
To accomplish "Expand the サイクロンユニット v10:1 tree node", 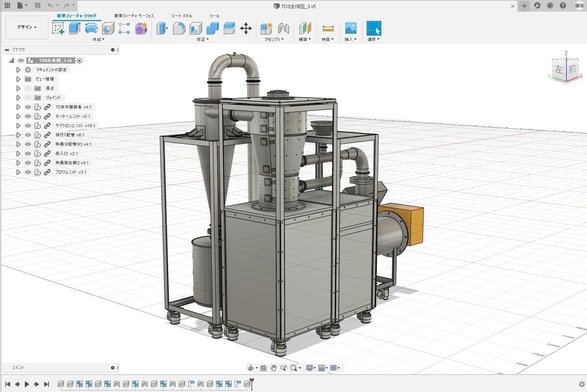I will click(18, 126).
